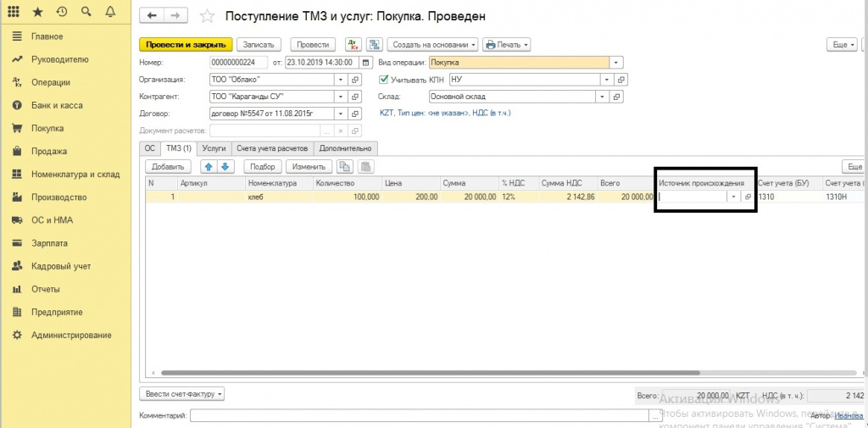Open the calendar picker for document date
This screenshot has width=868, height=428.
[x=366, y=63]
